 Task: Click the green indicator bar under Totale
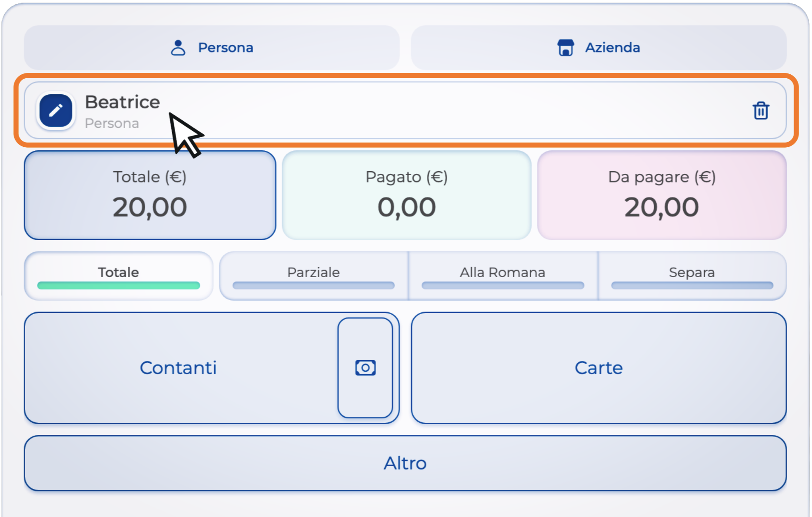pyautogui.click(x=118, y=285)
